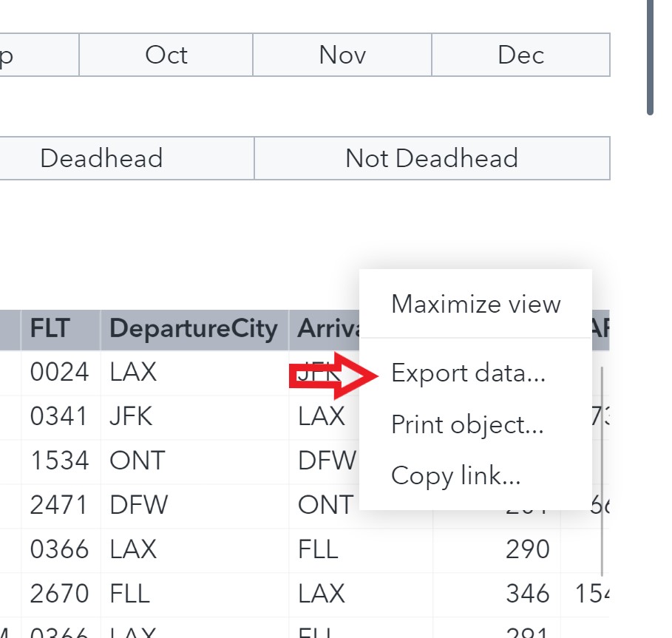Click the 346 value cell
672x638 pixels.
pyautogui.click(x=529, y=594)
